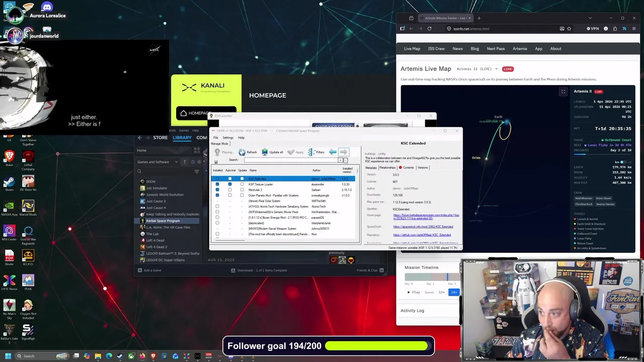Open Next Pass in the issinfo navigation
Viewport: 644px width, 362px height.
(496, 49)
